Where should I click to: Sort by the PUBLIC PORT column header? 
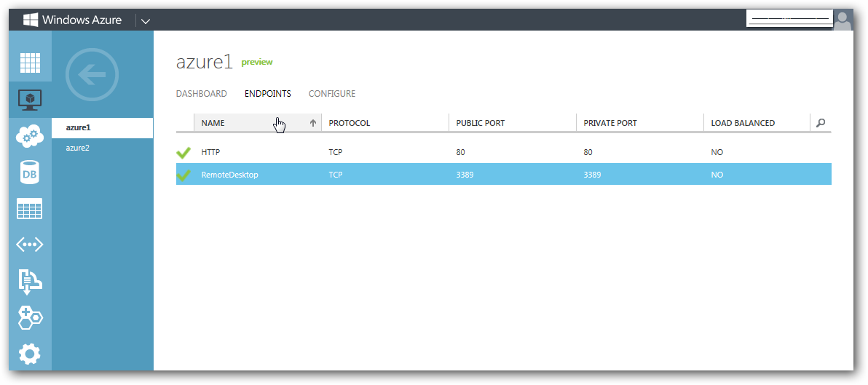(x=481, y=123)
